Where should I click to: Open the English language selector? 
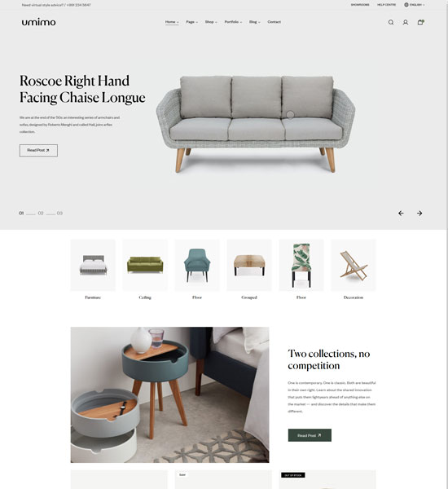tap(417, 5)
